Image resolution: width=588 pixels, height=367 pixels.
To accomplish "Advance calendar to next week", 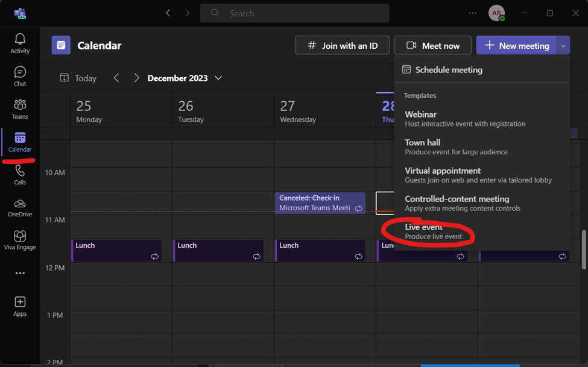I will 137,78.
